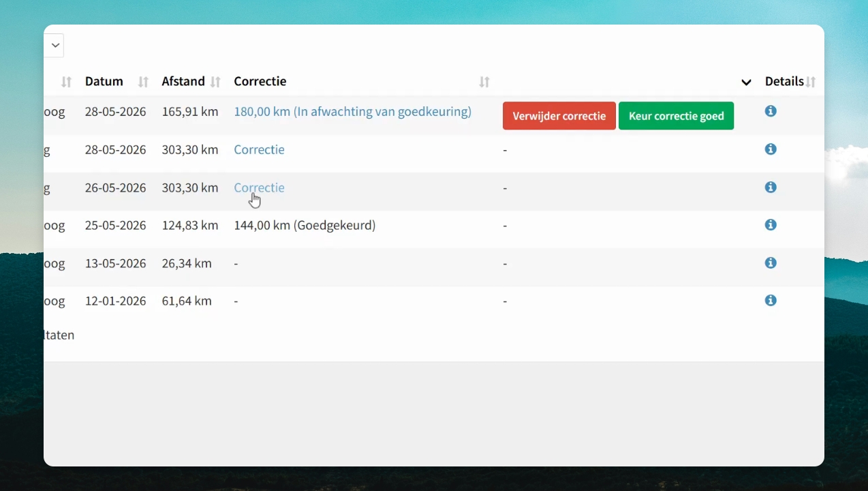Click the Afstand column header
Image resolution: width=868 pixels, height=491 pixels.
(x=183, y=81)
